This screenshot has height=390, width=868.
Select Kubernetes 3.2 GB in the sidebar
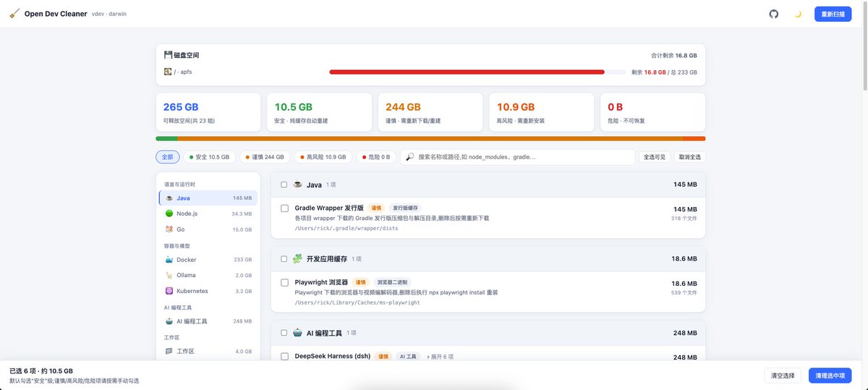tap(208, 291)
